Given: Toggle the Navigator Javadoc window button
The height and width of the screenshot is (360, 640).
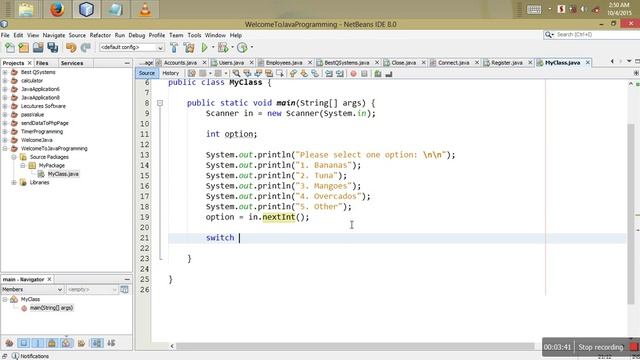Looking at the screenshot, I should pyautogui.click(x=124, y=289).
